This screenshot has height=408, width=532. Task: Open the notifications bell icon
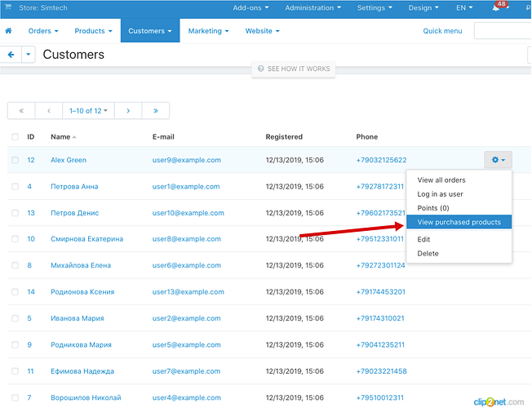click(496, 8)
